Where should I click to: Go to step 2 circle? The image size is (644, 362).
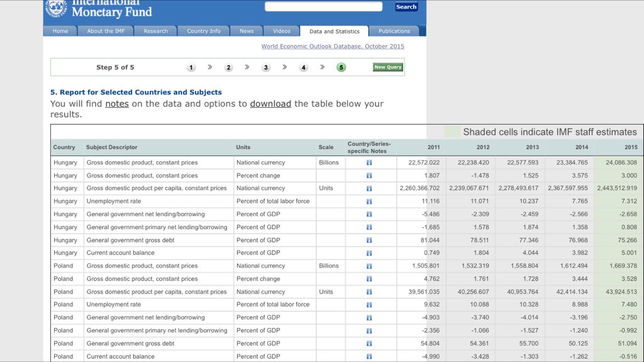[228, 67]
